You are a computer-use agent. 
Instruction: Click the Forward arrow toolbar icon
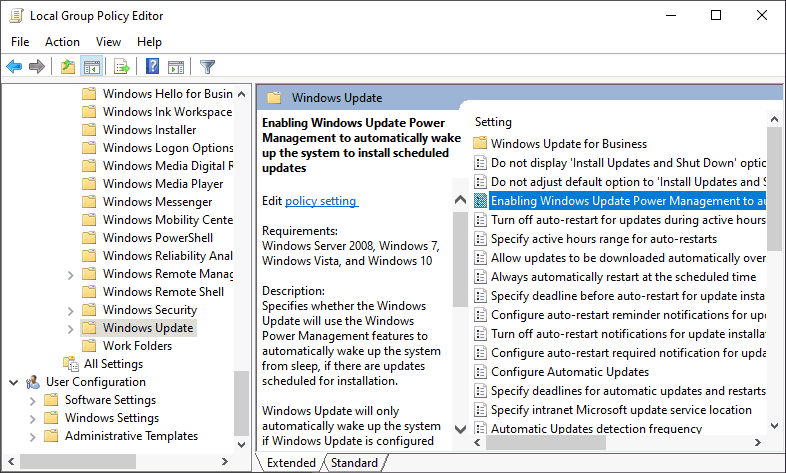(x=37, y=66)
